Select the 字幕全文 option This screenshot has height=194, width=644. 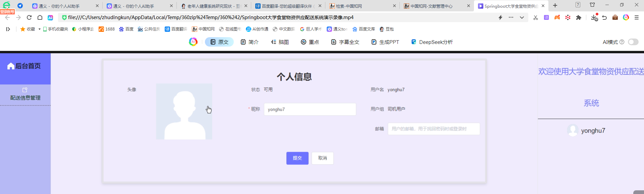345,42
